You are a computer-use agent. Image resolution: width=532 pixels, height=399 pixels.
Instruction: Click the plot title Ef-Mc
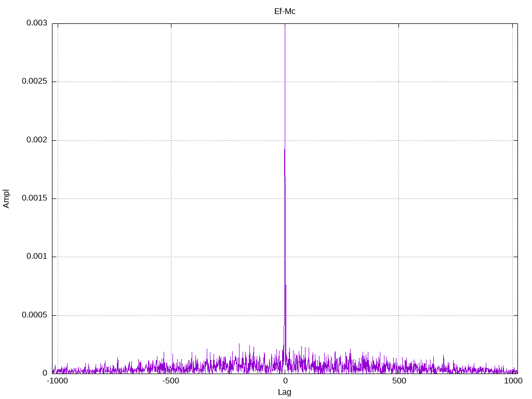(x=285, y=11)
